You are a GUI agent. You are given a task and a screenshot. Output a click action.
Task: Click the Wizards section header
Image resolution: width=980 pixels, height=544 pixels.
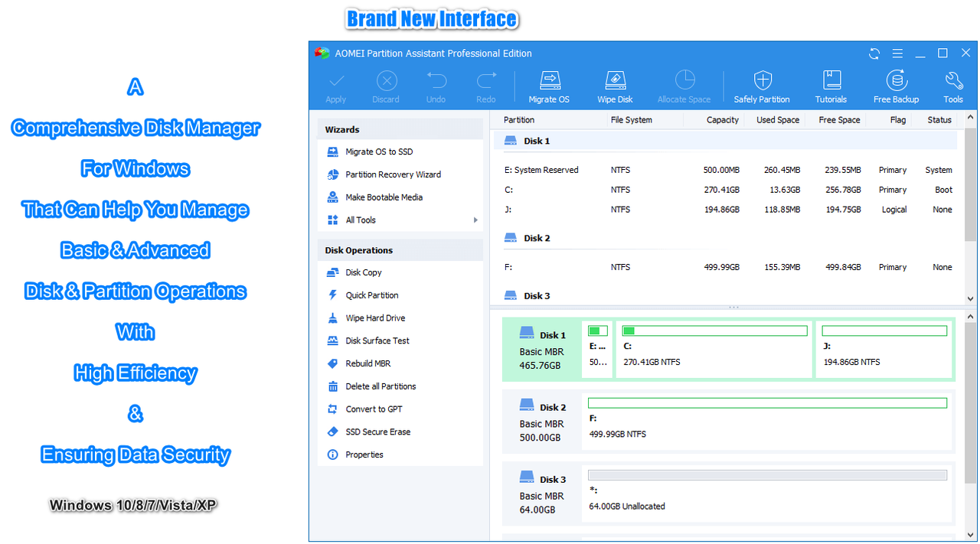[x=400, y=130]
